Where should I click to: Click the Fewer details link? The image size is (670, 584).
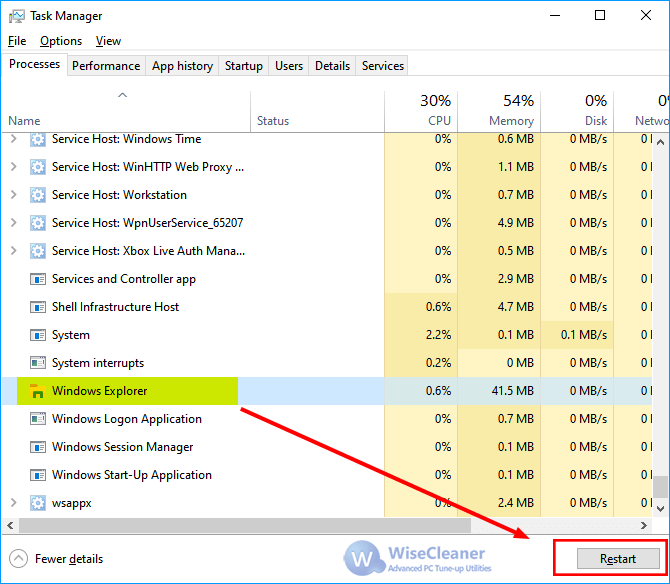coord(69,559)
